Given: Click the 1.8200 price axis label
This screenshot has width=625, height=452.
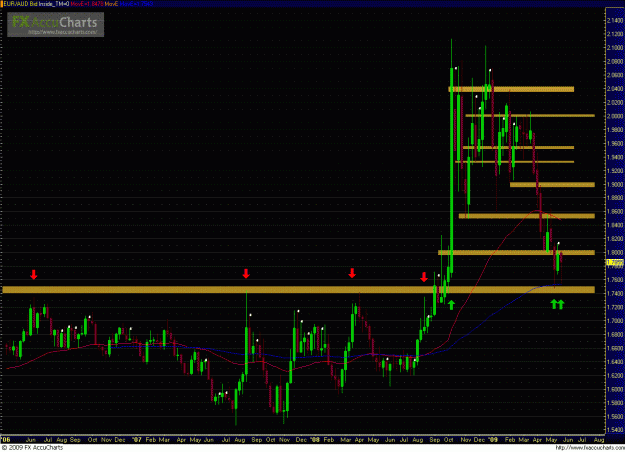Looking at the screenshot, I should point(616,239).
